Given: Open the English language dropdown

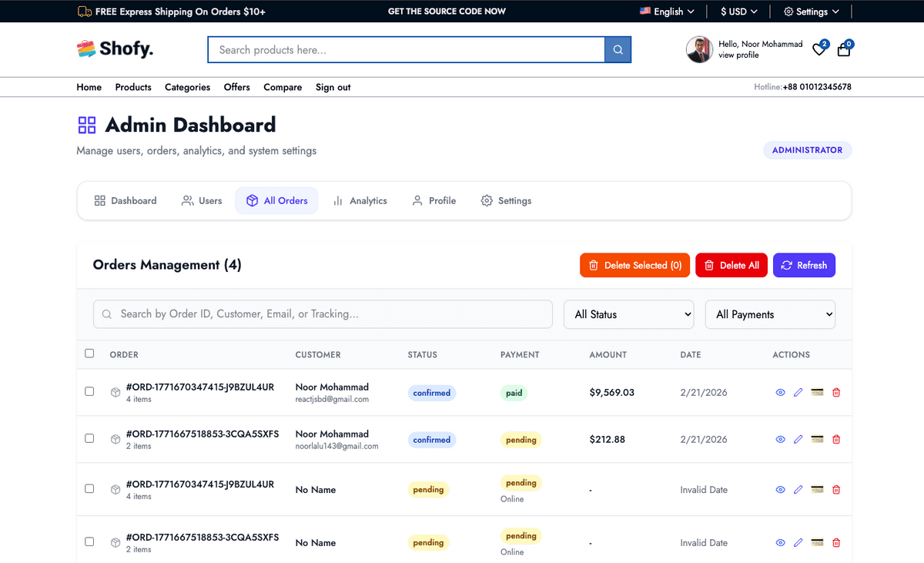Looking at the screenshot, I should pyautogui.click(x=667, y=12).
